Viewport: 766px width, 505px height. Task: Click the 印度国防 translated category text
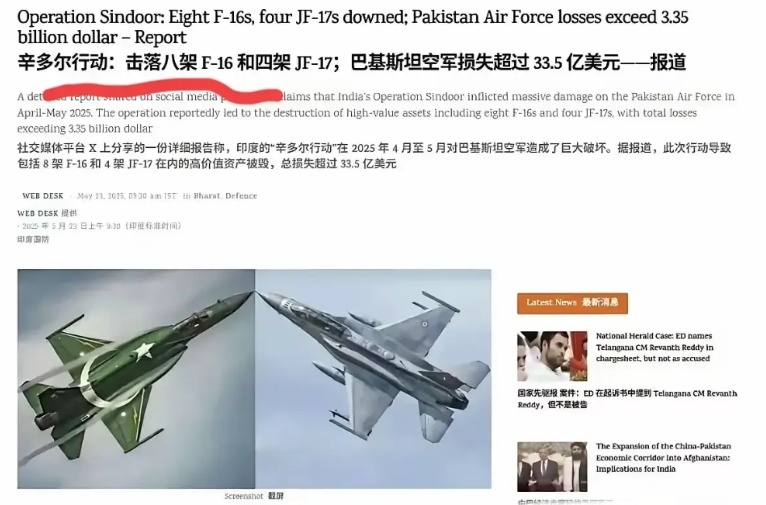[33, 239]
